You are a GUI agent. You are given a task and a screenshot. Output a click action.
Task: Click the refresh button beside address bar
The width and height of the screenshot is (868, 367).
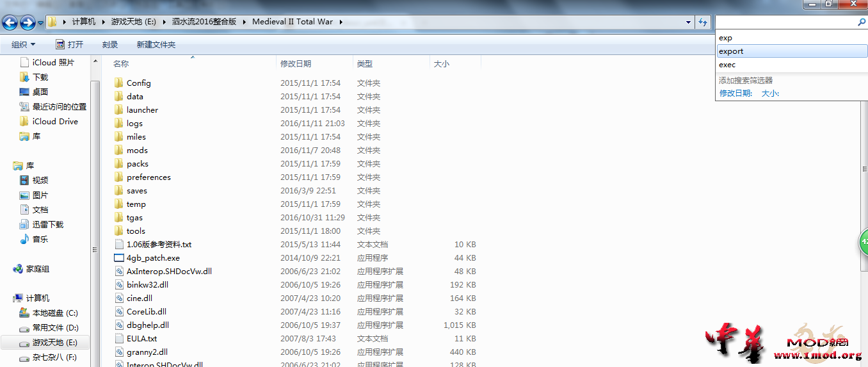703,22
